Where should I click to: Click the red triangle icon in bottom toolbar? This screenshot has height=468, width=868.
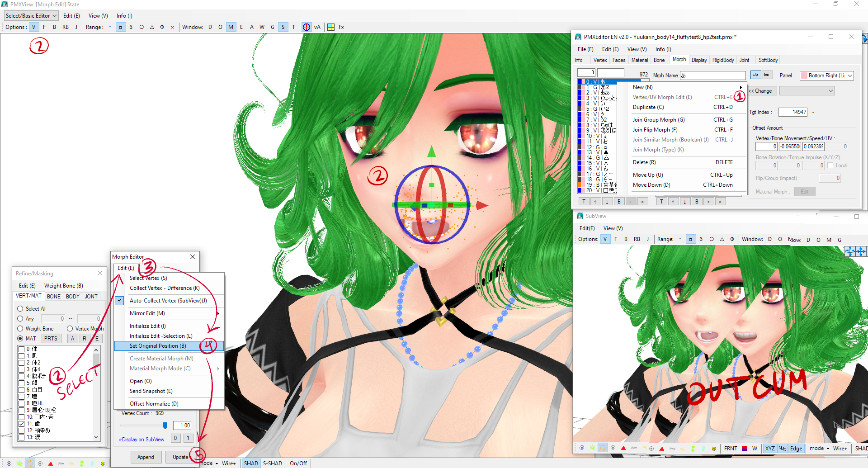(51, 463)
